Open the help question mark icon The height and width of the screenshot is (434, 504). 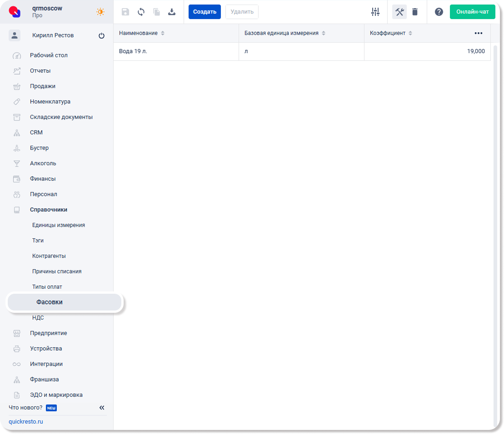click(439, 12)
